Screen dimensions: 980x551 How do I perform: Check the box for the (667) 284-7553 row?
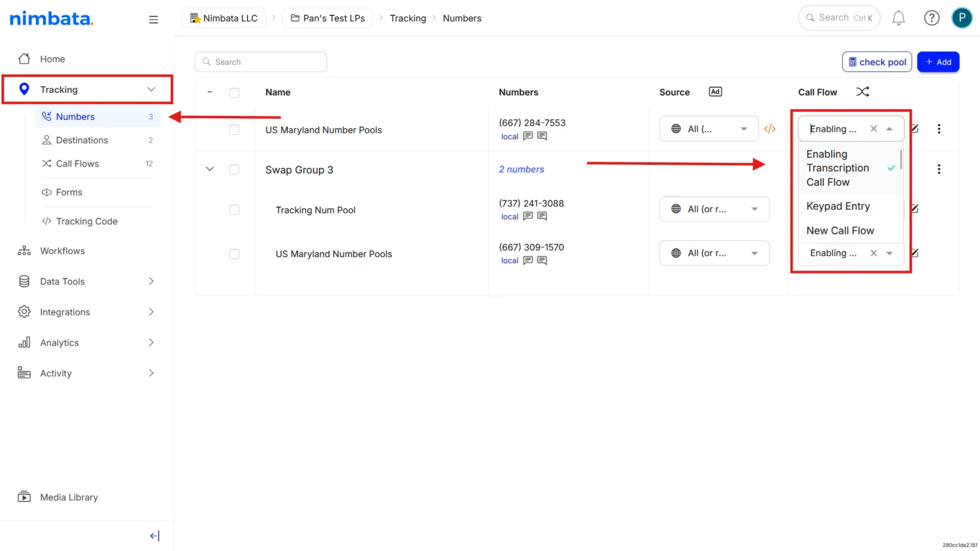tap(234, 130)
